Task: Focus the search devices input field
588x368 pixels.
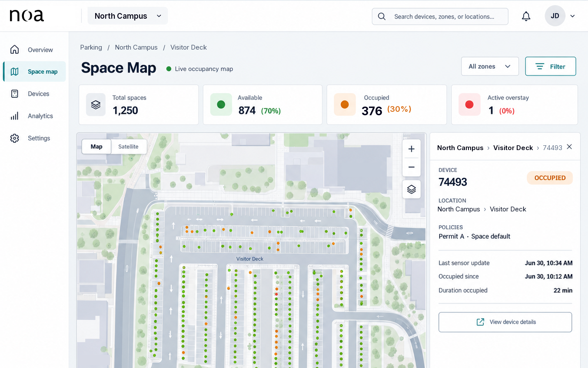Action: pyautogui.click(x=440, y=17)
